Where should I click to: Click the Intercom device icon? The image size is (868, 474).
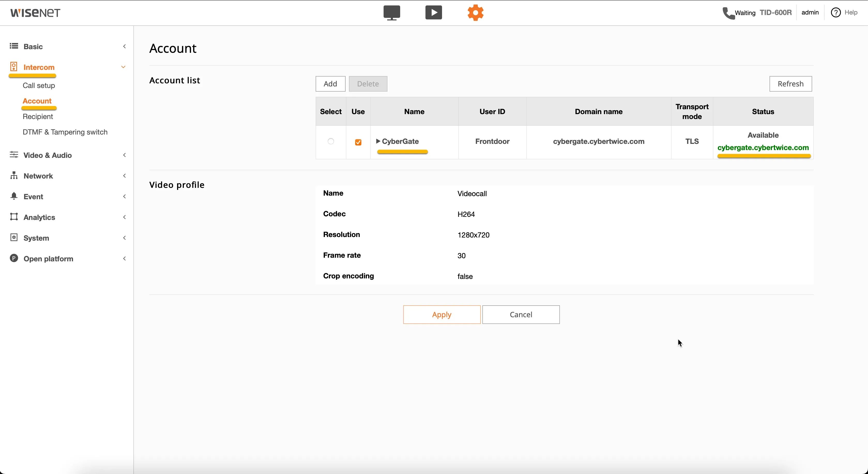(13, 66)
